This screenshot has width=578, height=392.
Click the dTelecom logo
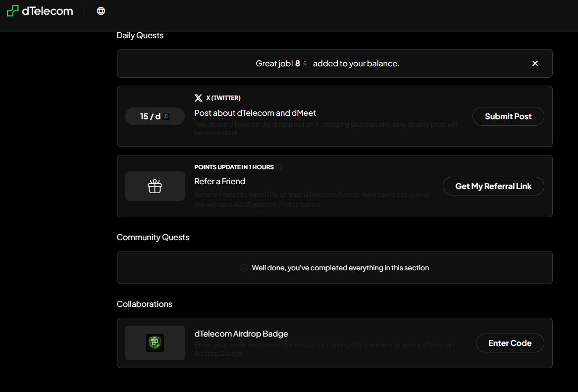(40, 11)
